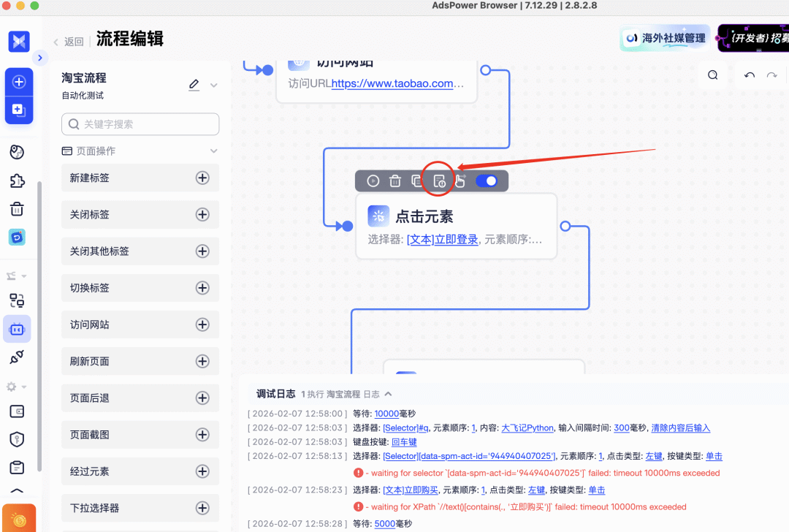
Task: Open the search magnifier above the canvas
Action: coord(712,75)
